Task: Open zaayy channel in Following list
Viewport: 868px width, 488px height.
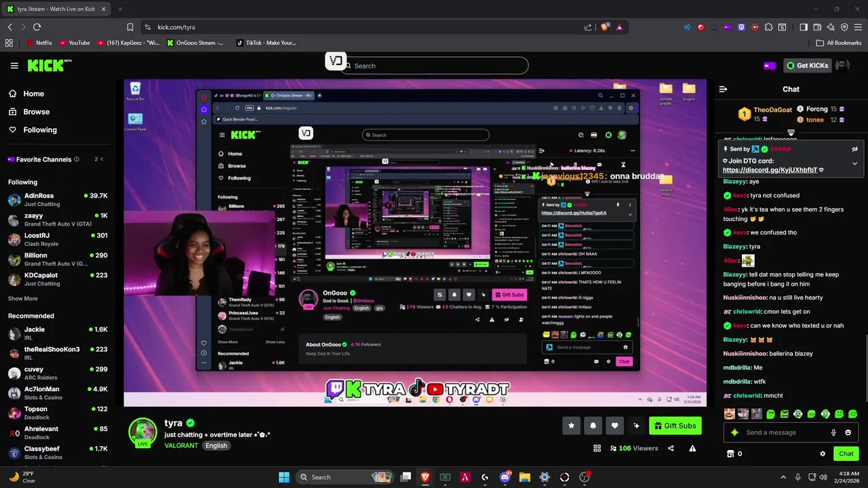Action: point(58,220)
